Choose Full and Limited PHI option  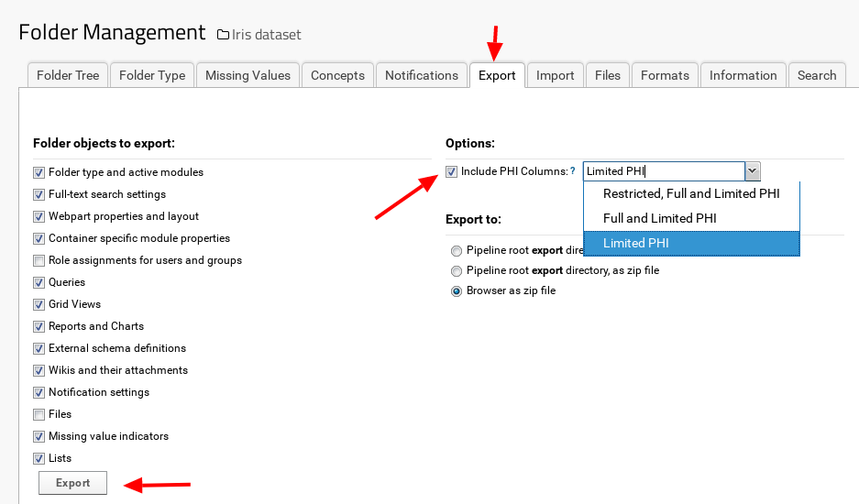659,218
